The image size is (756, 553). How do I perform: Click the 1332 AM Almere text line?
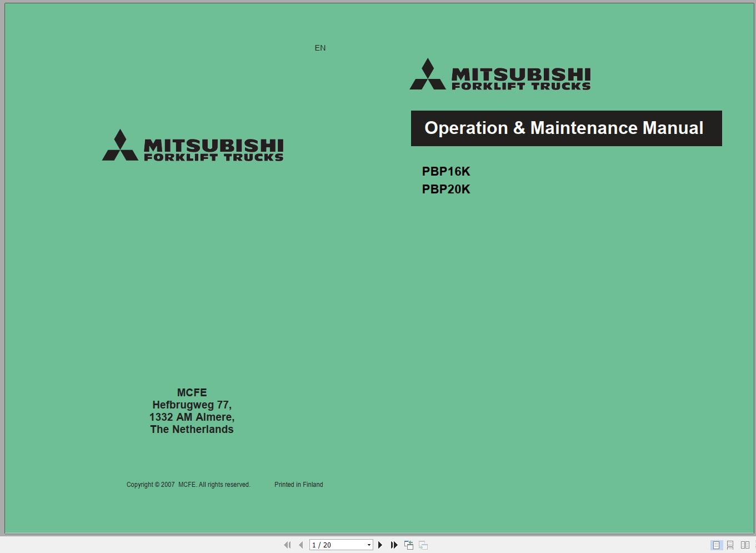click(x=192, y=417)
